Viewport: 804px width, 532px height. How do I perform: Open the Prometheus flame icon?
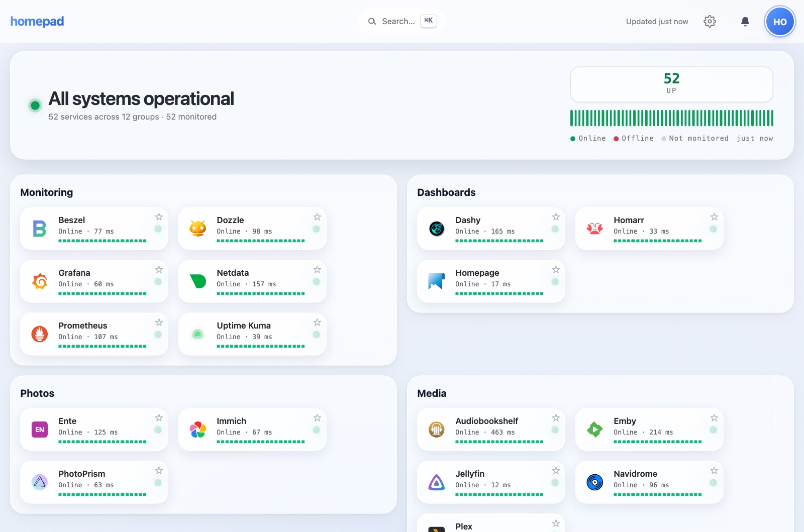point(40,334)
